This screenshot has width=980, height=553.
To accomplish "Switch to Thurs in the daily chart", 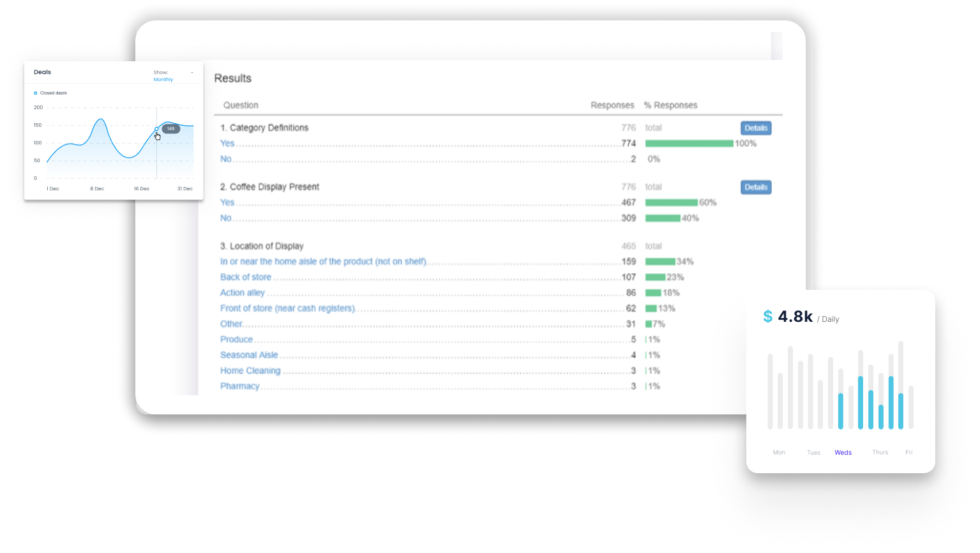I will (x=880, y=452).
